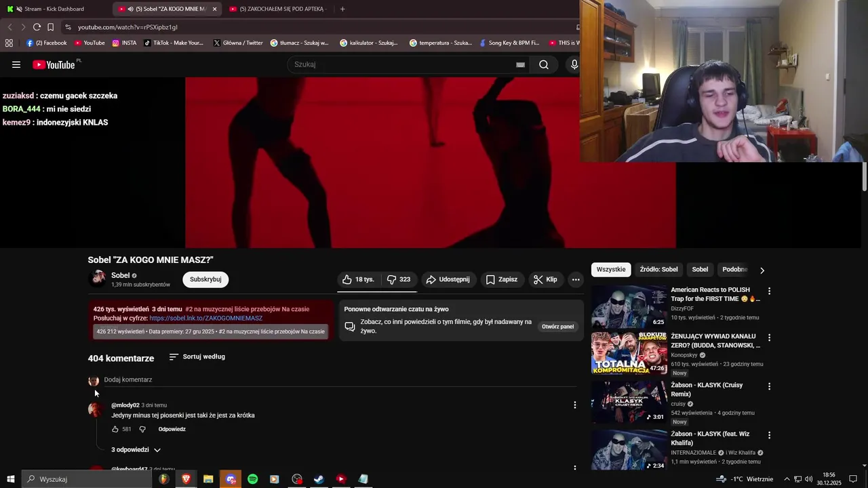Click Otwórz panel chat replay button
This screenshot has height=488, width=868.
coord(557,327)
